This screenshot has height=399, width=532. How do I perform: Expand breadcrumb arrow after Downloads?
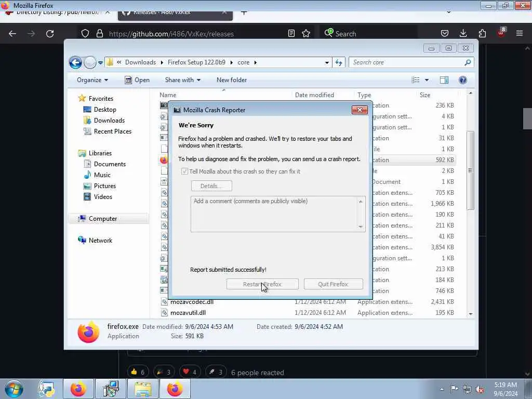[162, 62]
